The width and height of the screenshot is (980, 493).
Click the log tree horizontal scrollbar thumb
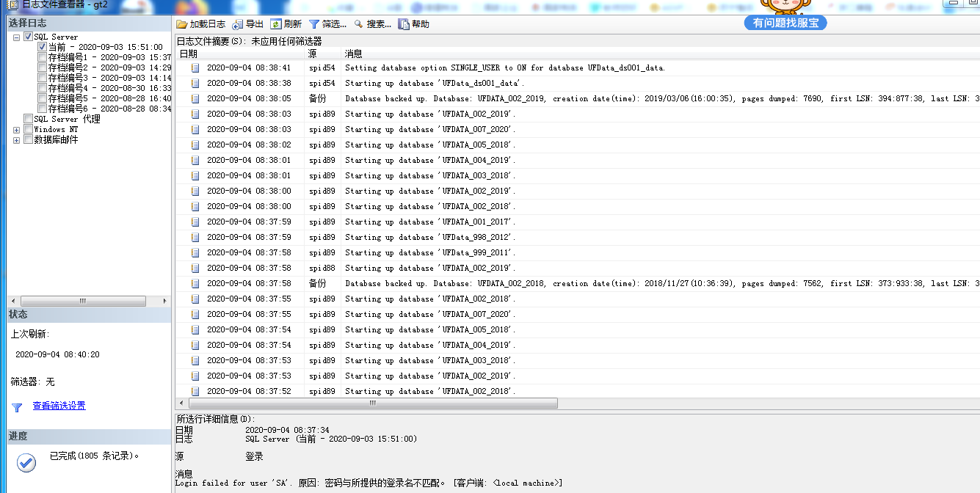(x=84, y=301)
